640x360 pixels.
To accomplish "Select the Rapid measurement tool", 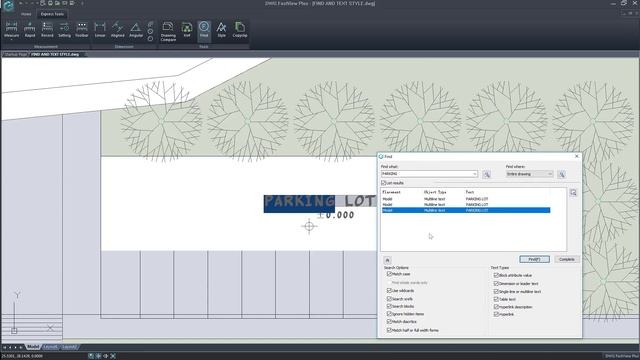I will 29,30.
